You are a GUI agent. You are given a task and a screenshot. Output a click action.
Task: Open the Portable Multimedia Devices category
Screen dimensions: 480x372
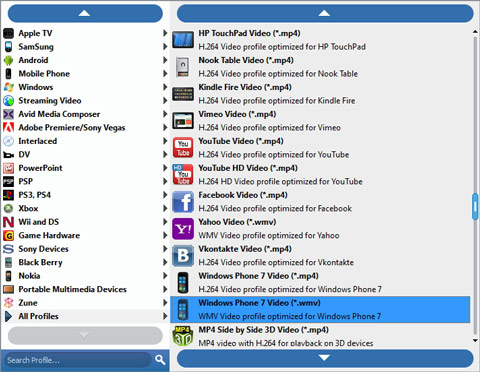pos(85,289)
